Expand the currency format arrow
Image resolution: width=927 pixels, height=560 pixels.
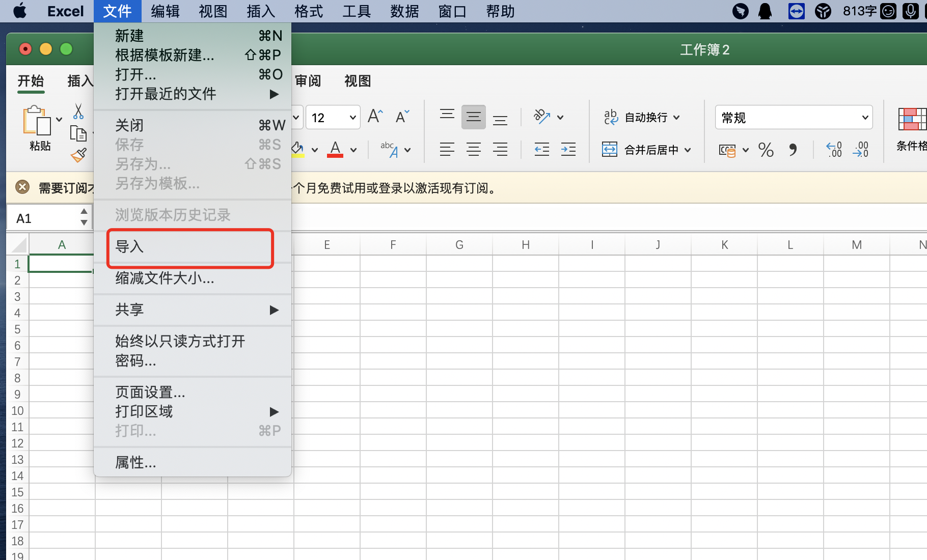(x=746, y=150)
